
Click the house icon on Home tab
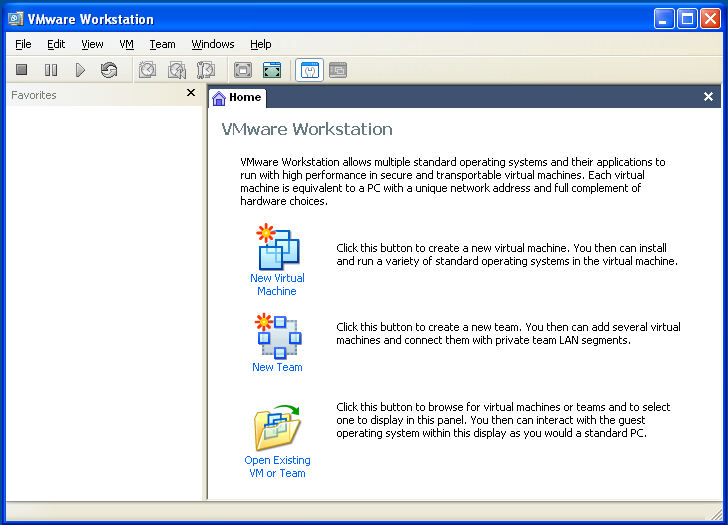219,98
